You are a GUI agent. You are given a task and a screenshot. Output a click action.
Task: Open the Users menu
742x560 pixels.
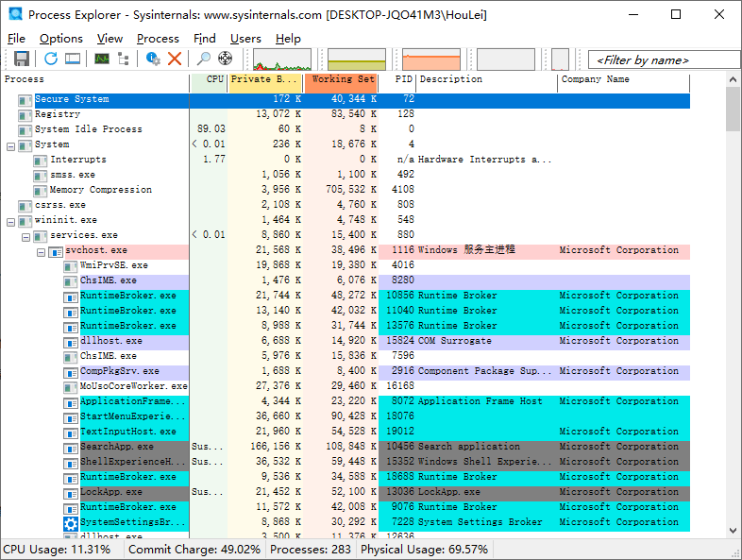(x=245, y=39)
